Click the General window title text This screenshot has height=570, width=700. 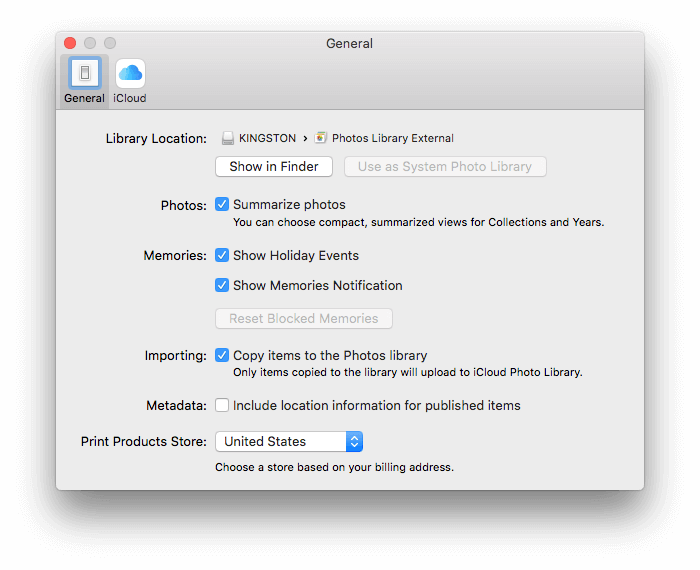[x=349, y=44]
